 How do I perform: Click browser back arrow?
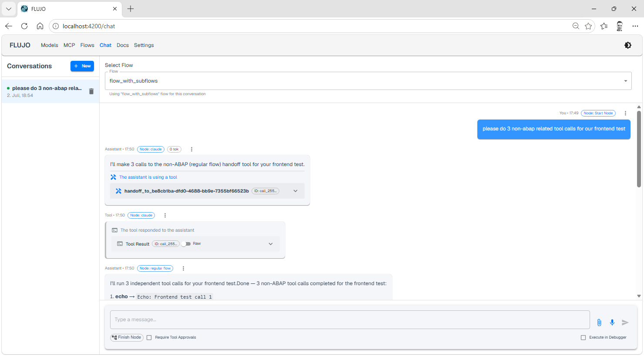[9, 26]
